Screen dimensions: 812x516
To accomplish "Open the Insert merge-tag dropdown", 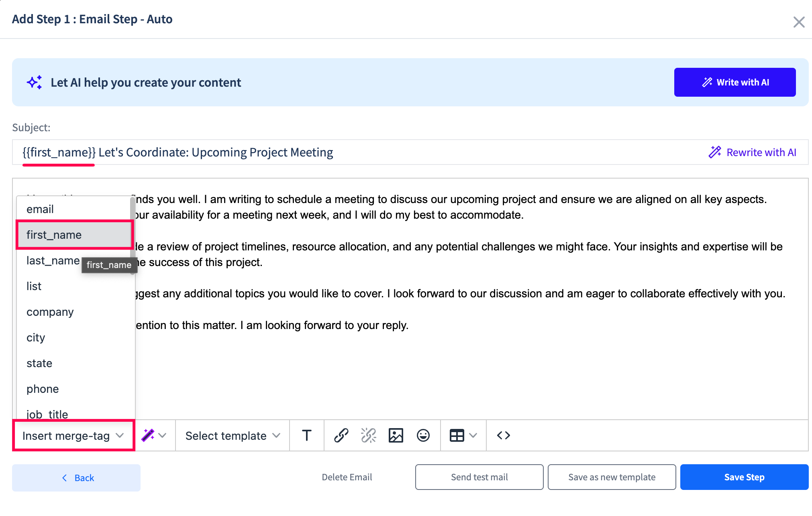I will click(x=73, y=436).
